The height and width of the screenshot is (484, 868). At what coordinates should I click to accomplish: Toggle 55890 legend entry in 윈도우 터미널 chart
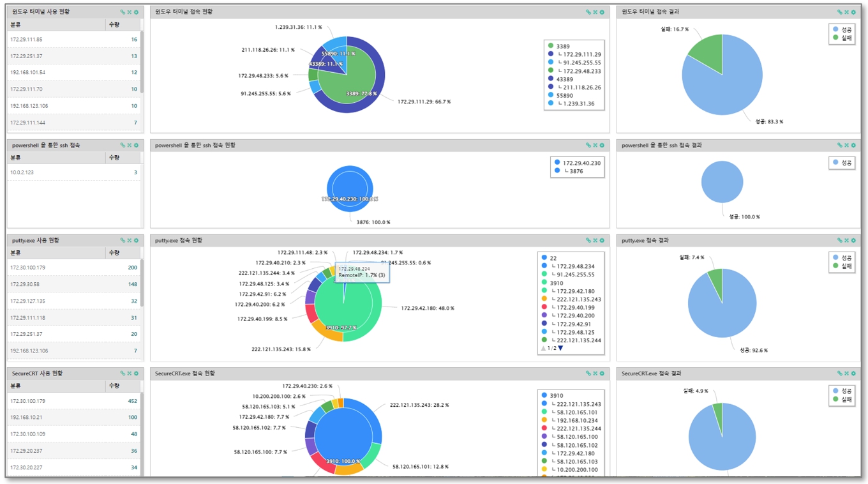point(560,95)
